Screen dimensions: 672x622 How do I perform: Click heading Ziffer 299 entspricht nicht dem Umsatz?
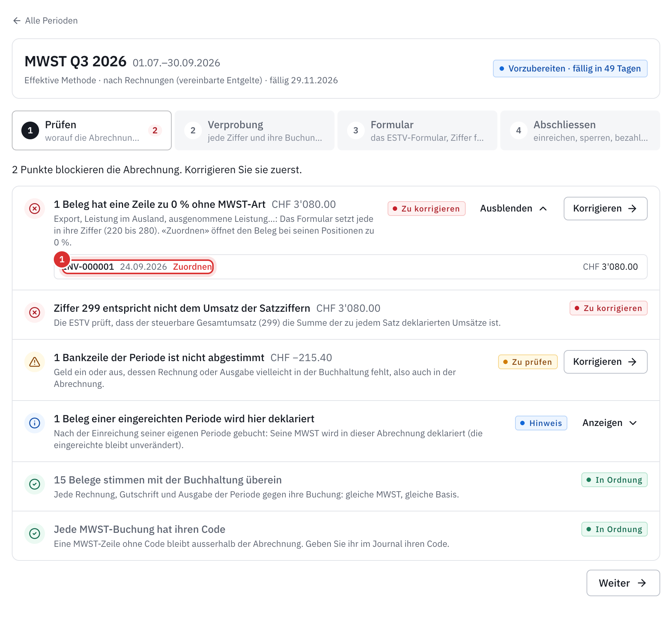pyautogui.click(x=182, y=308)
